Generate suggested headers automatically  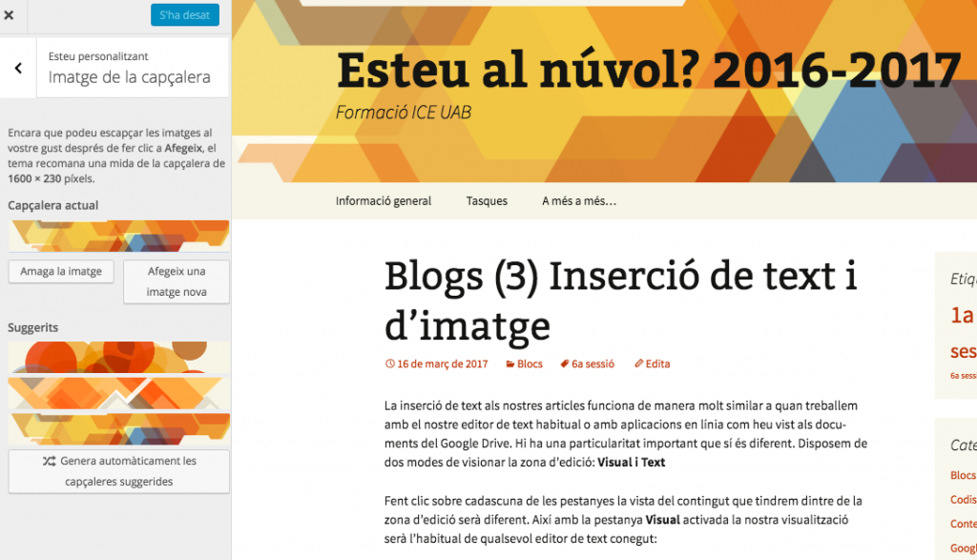tap(118, 470)
